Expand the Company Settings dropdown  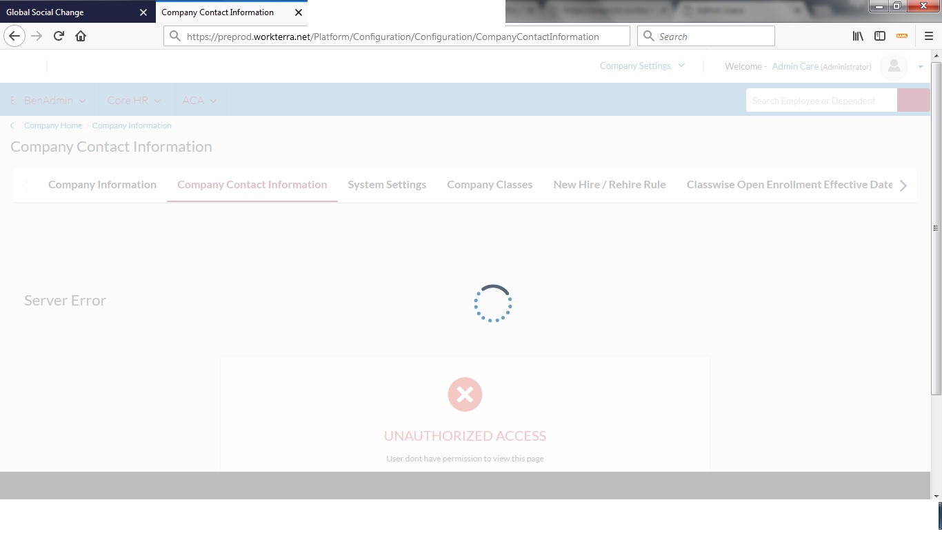coord(642,66)
